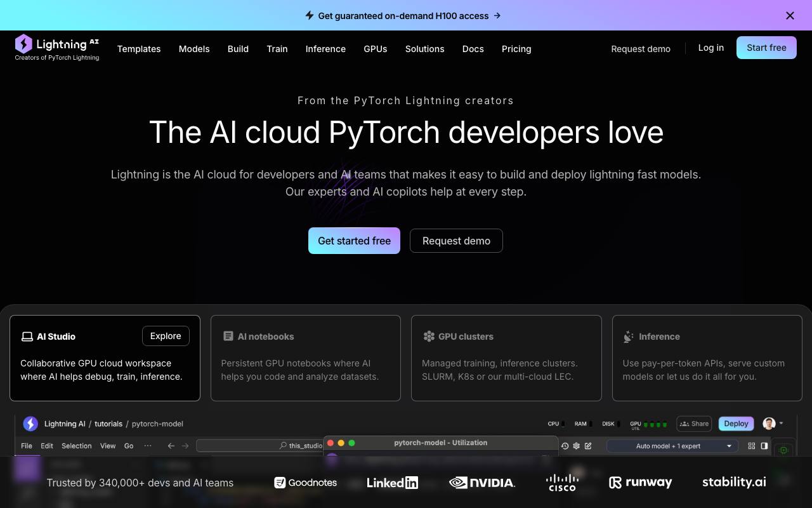The width and height of the screenshot is (812, 508).
Task: Click the laptop icon beside AI Studio
Action: [27, 337]
